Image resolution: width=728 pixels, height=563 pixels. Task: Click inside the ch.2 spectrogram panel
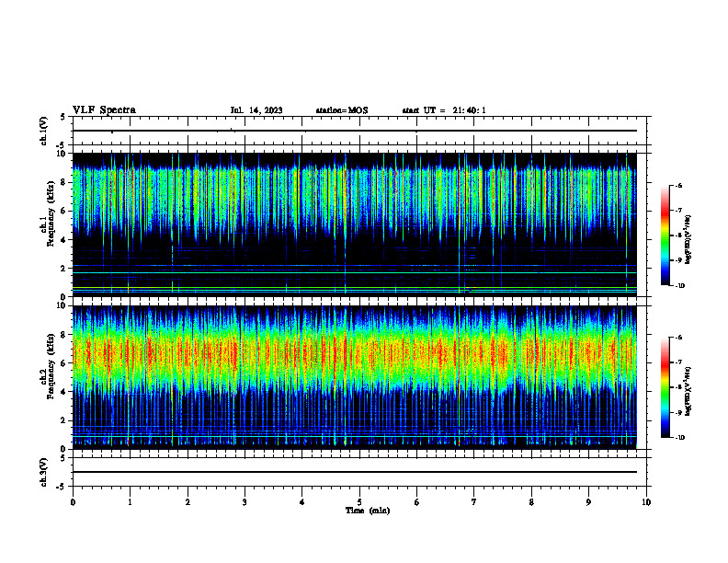(354, 377)
